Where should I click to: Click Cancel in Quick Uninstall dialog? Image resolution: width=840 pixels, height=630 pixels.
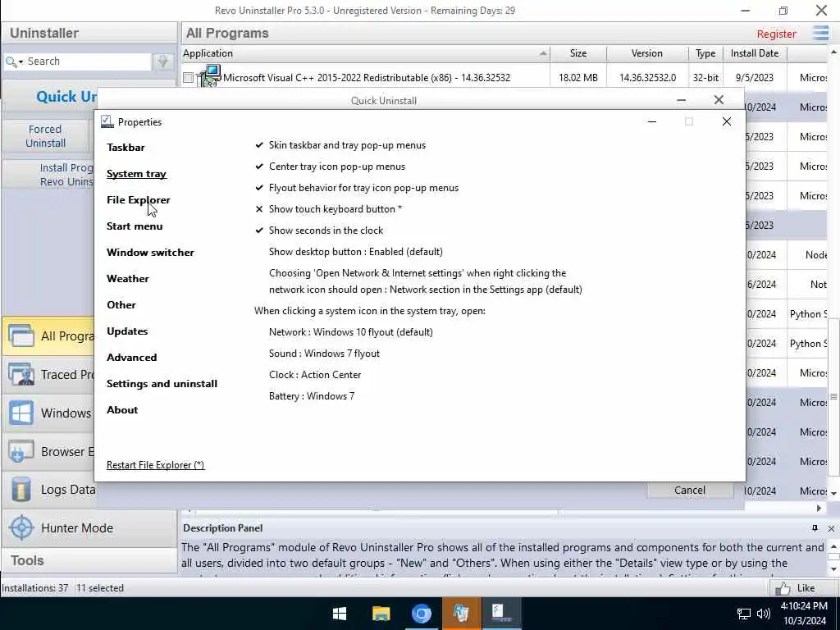(689, 491)
